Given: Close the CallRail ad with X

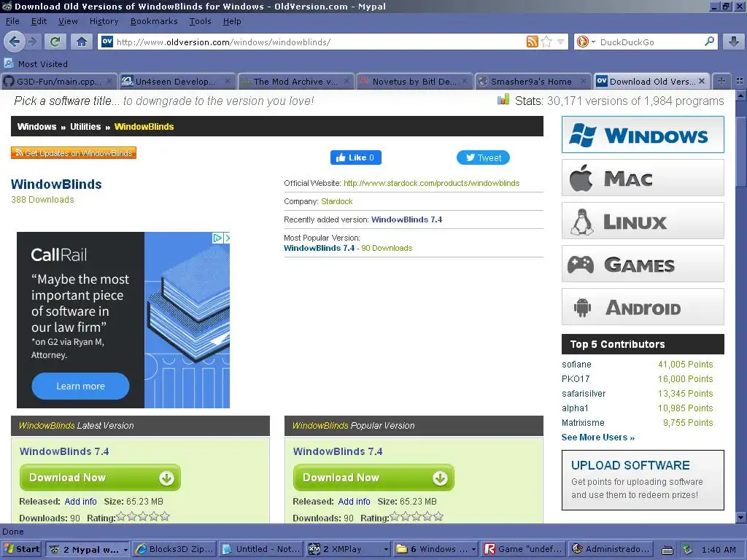Looking at the screenshot, I should pos(228,238).
